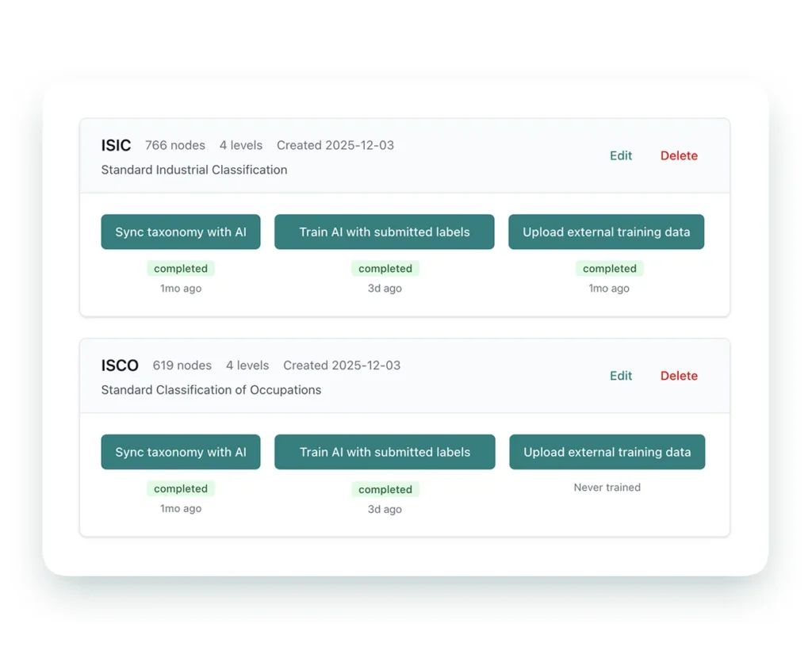Click completed badge under ISCO Train AI
812x658 pixels.
click(x=385, y=489)
